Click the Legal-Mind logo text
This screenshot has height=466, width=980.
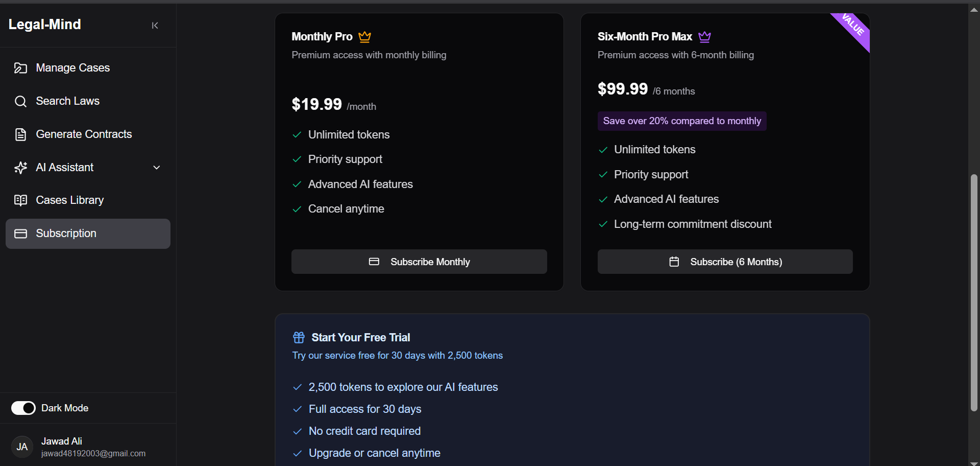point(45,25)
